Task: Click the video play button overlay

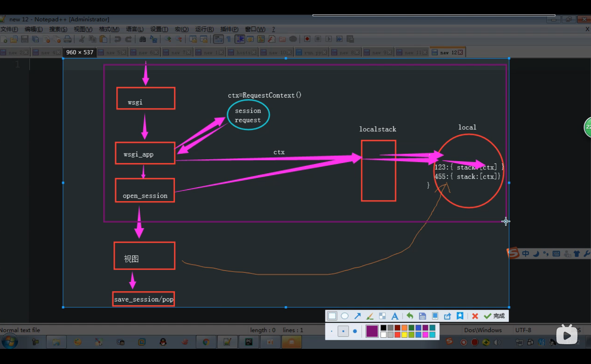Action: (x=567, y=335)
